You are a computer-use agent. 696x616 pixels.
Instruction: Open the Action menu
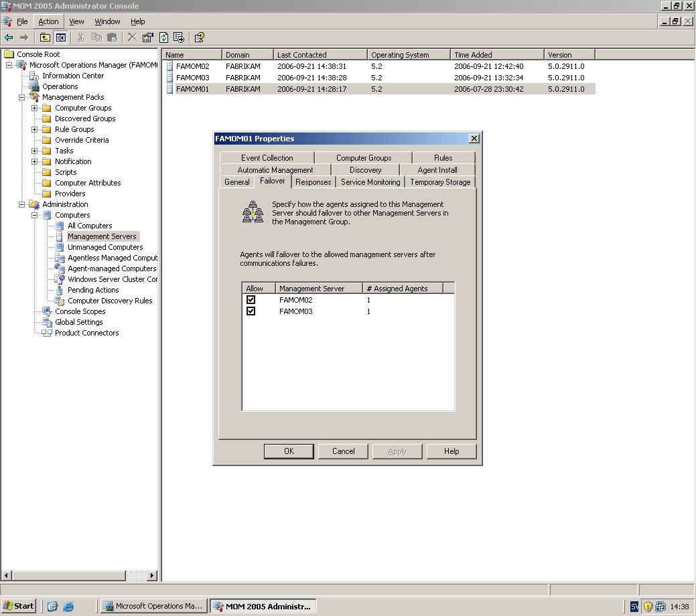tap(48, 21)
